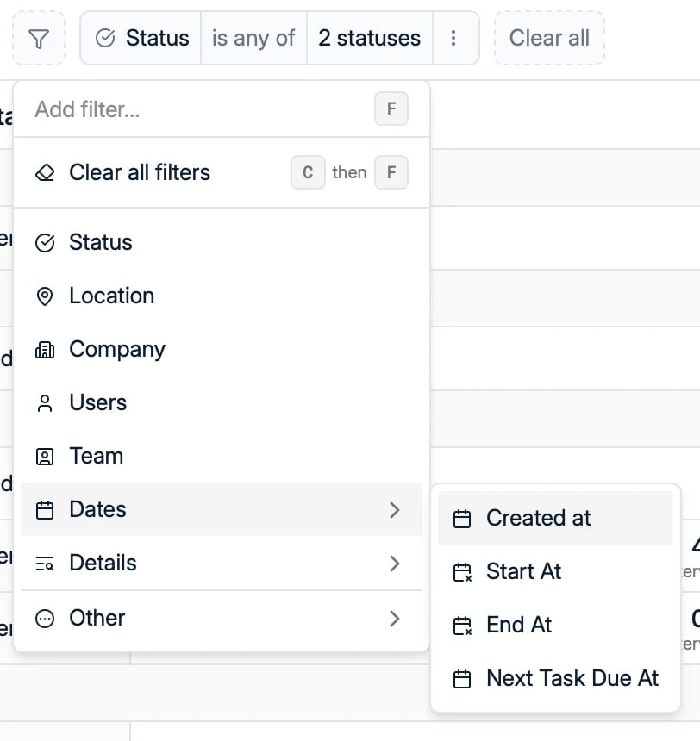
Task: Click the map pin icon beside Location
Action: [x=45, y=296]
